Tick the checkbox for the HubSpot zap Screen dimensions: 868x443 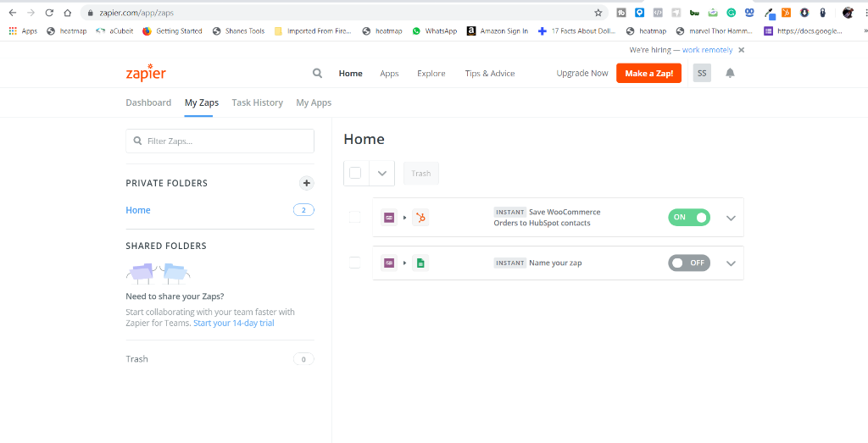pyautogui.click(x=355, y=218)
